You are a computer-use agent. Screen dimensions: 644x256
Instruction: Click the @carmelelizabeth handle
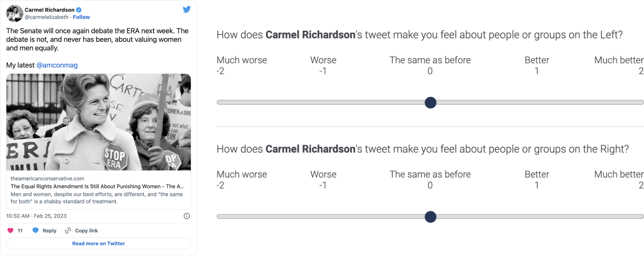tap(47, 17)
